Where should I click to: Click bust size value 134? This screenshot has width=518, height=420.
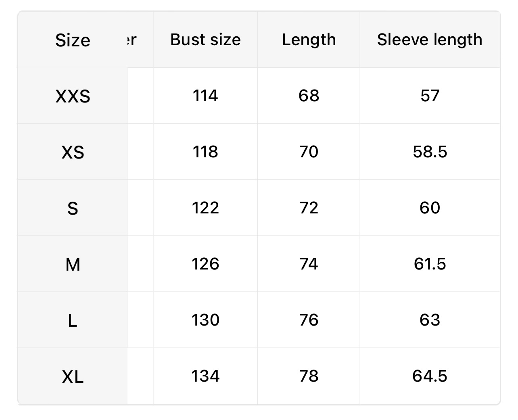pyautogui.click(x=205, y=376)
